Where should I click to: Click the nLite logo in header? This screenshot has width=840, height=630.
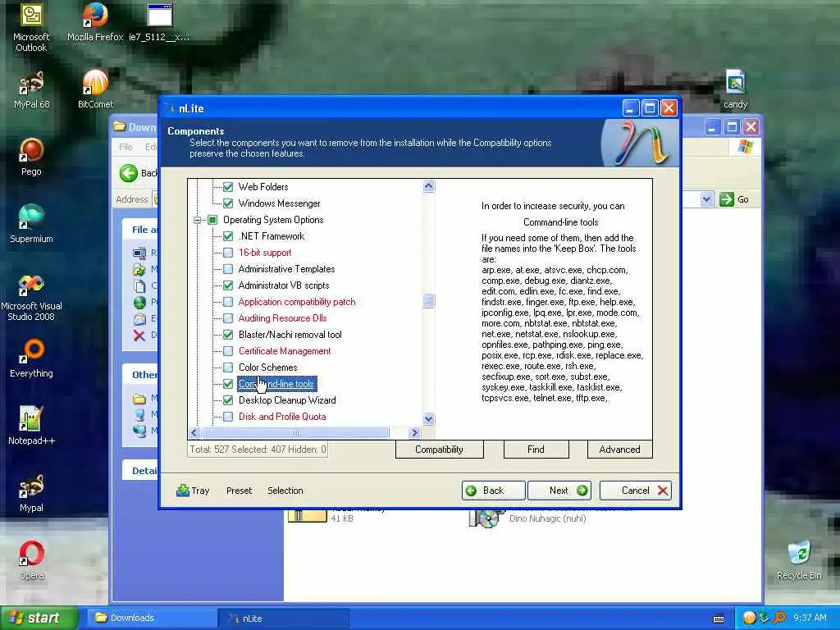640,143
